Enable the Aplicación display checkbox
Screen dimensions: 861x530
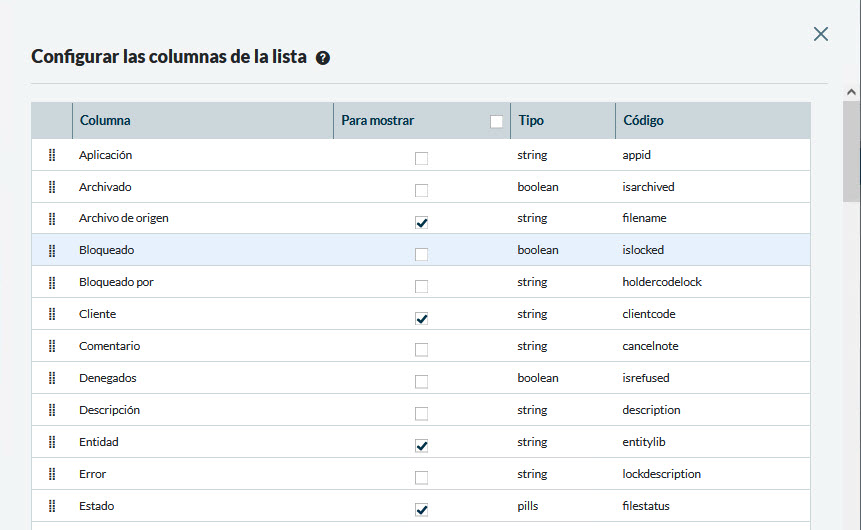421,158
